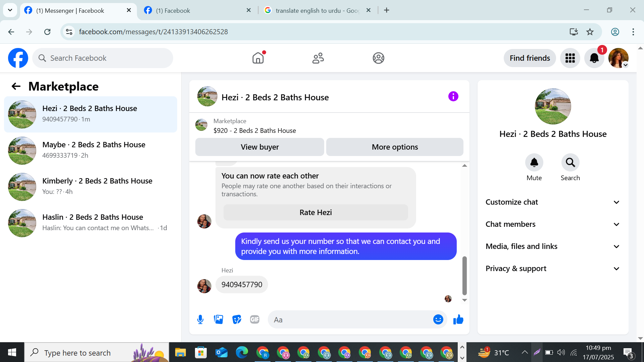Click the Find friends button
This screenshot has height=362, width=644.
530,58
